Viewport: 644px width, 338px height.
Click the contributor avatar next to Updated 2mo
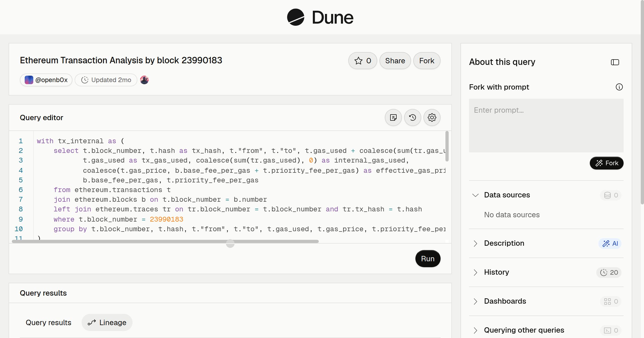coord(144,80)
